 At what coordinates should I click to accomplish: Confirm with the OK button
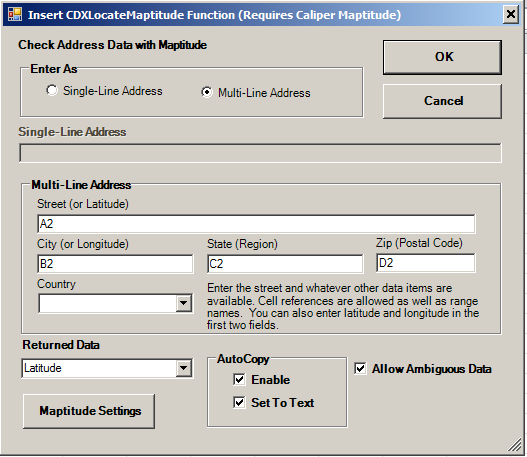pos(442,57)
